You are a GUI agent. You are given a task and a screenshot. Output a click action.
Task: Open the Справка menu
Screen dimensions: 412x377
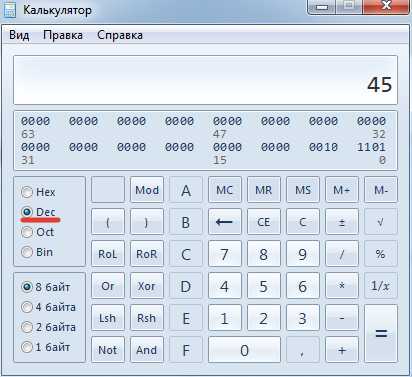point(120,35)
